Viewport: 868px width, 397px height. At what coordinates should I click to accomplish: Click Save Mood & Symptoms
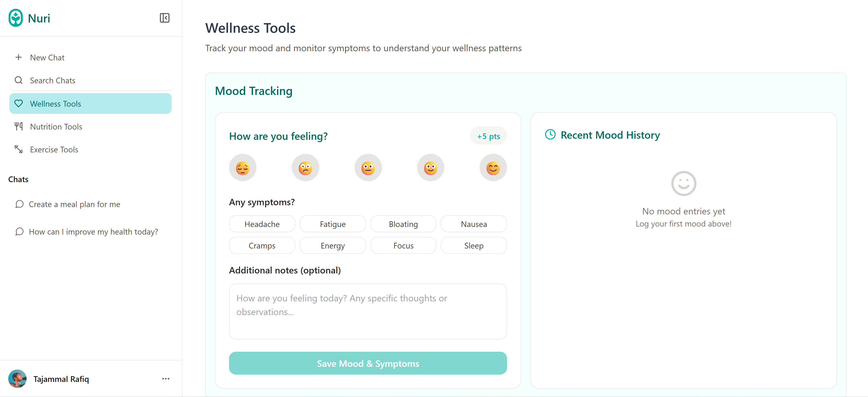(x=368, y=363)
